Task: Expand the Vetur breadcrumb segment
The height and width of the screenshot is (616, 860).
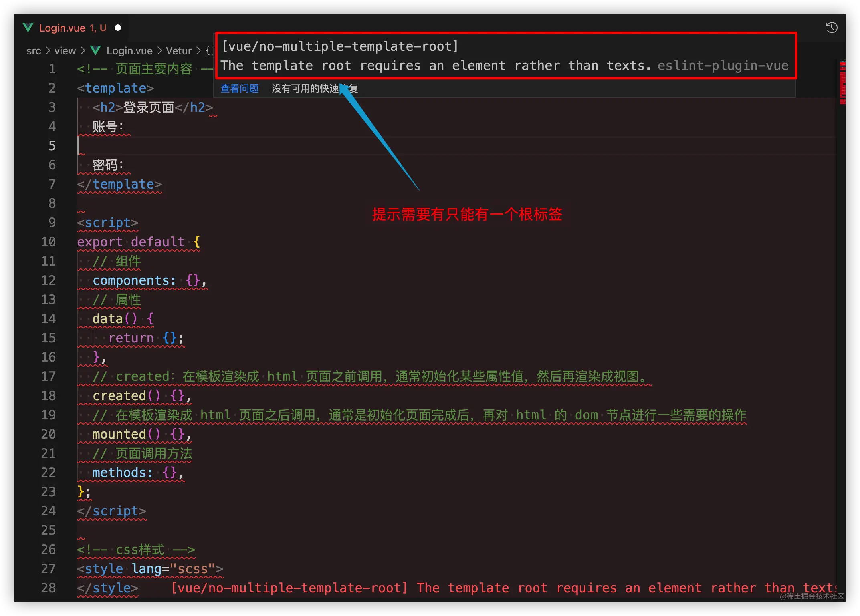Action: coord(179,51)
